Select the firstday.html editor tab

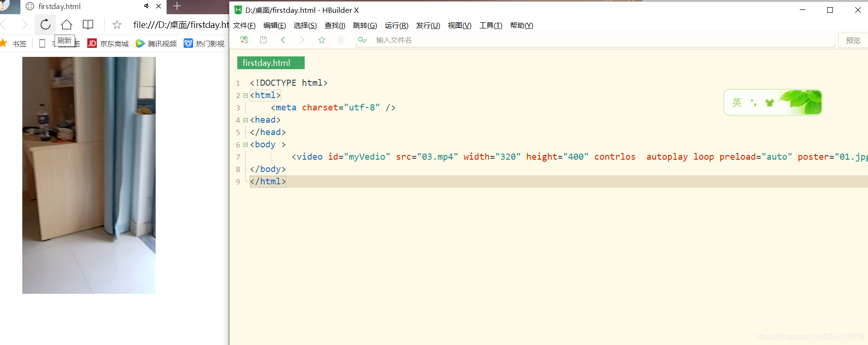(x=271, y=63)
